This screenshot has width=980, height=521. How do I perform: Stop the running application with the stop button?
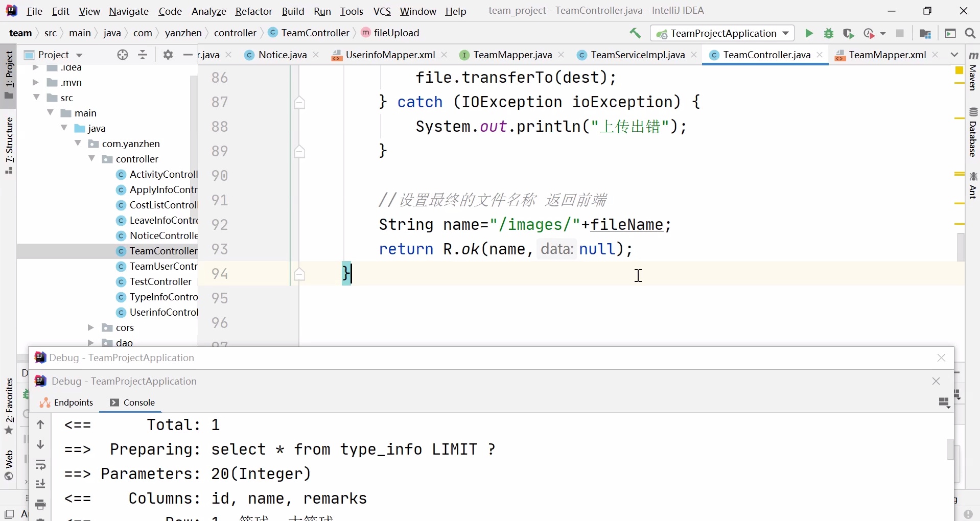[900, 33]
